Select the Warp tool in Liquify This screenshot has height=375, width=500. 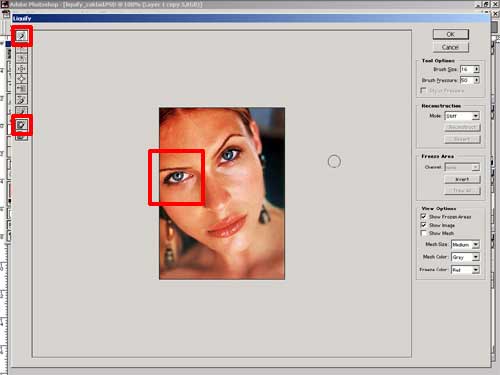coord(22,35)
